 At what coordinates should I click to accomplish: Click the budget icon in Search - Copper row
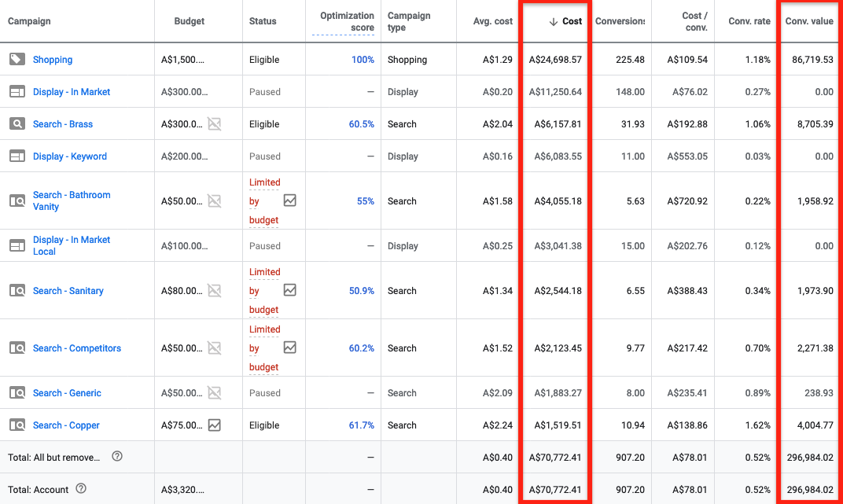(x=214, y=425)
